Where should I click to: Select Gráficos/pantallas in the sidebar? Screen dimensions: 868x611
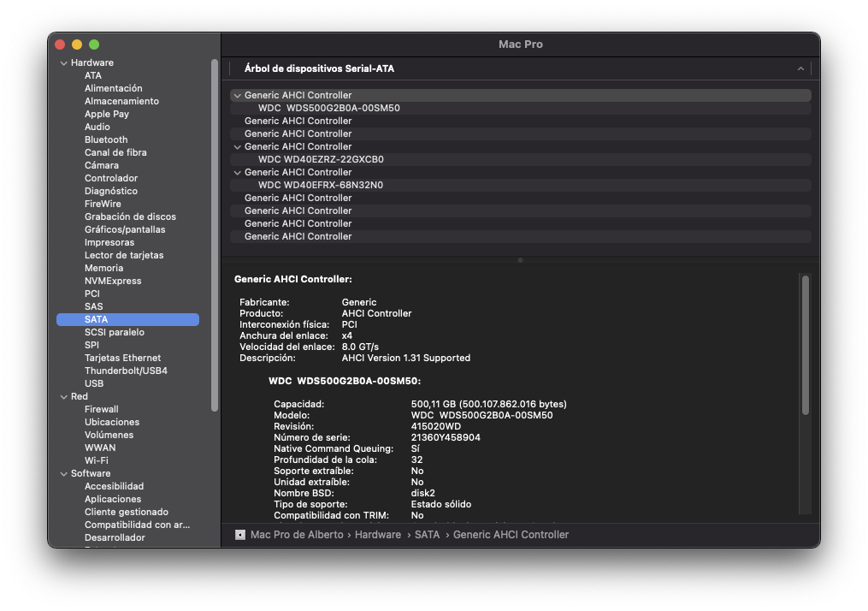tap(125, 229)
